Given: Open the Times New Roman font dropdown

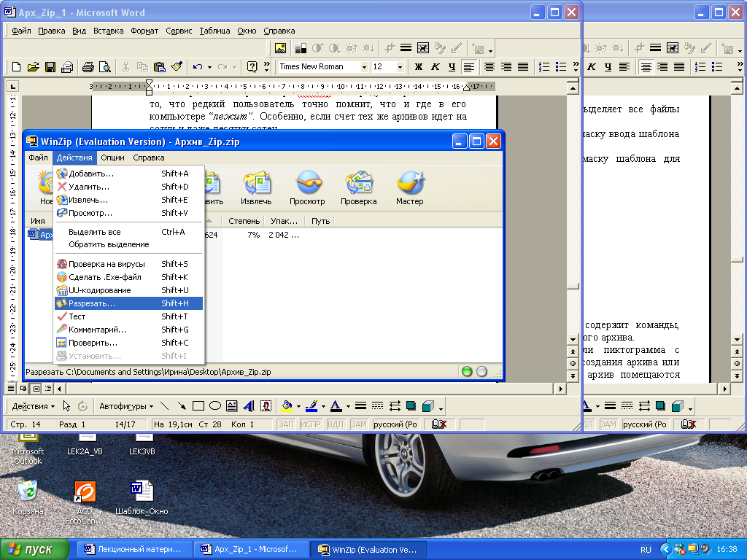Looking at the screenshot, I should point(364,67).
